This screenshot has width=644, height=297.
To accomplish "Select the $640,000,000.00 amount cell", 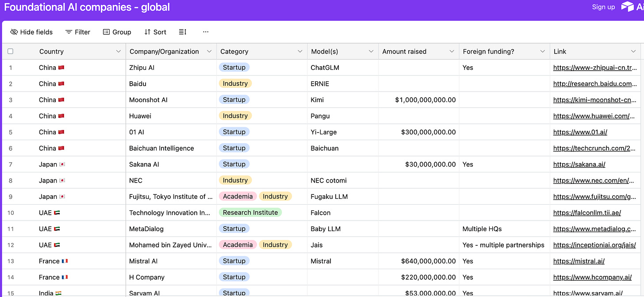I will pyautogui.click(x=419, y=261).
